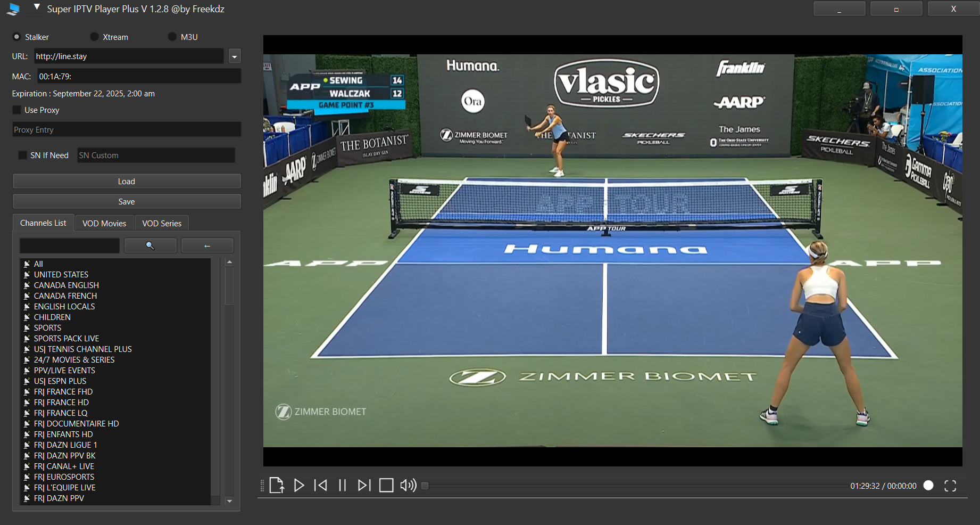Click the Load button

(x=127, y=181)
